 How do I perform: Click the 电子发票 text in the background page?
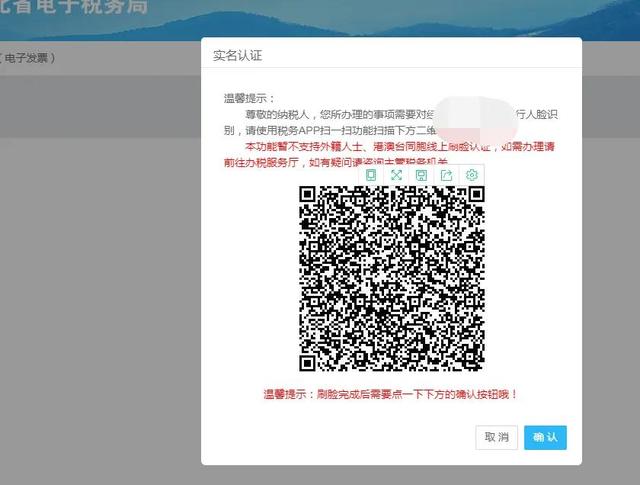pyautogui.click(x=27, y=58)
